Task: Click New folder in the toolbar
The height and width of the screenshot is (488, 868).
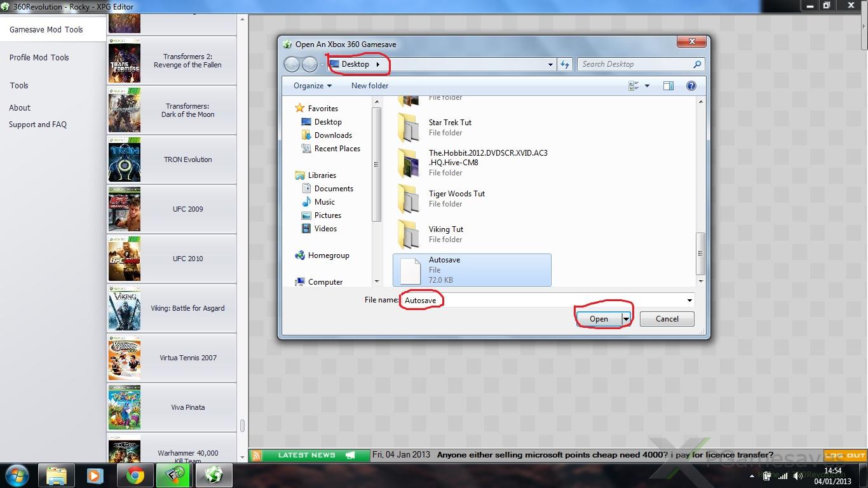Action: click(369, 86)
